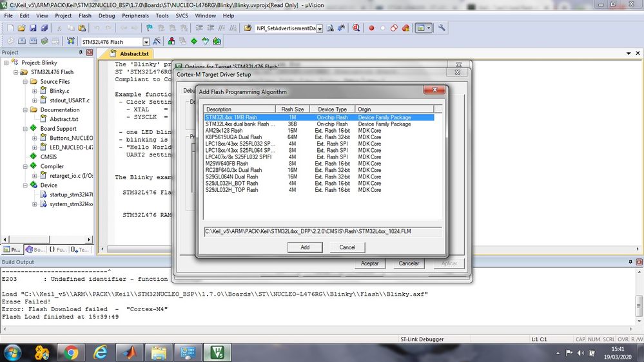This screenshot has width=644, height=362.
Task: Click the Window layout toolbar icon
Action: 420,28
